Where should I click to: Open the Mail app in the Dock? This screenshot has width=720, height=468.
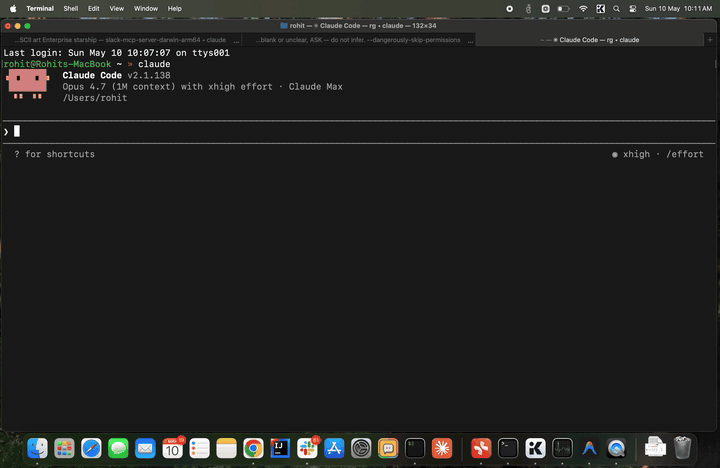(x=145, y=448)
